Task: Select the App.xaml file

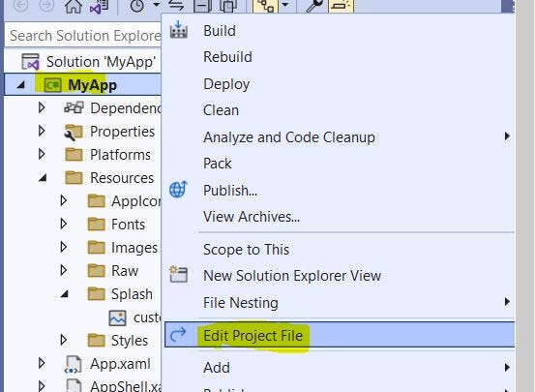Action: coord(120,364)
